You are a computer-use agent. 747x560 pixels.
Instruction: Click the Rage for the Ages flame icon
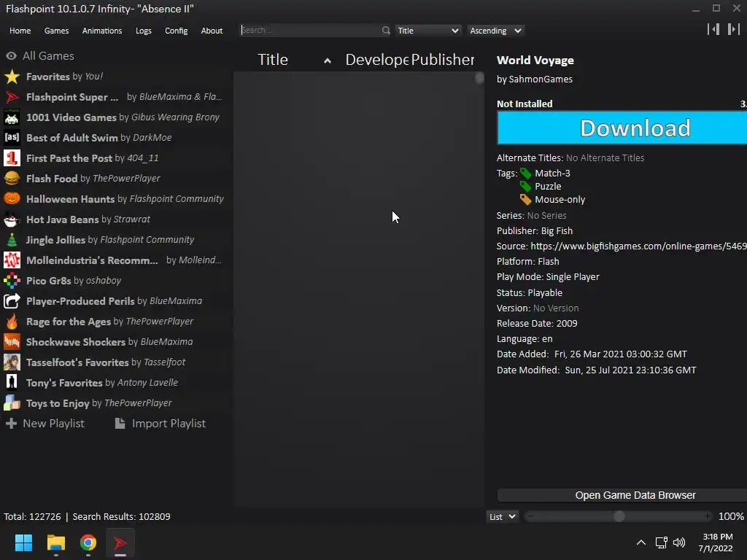[x=12, y=322]
